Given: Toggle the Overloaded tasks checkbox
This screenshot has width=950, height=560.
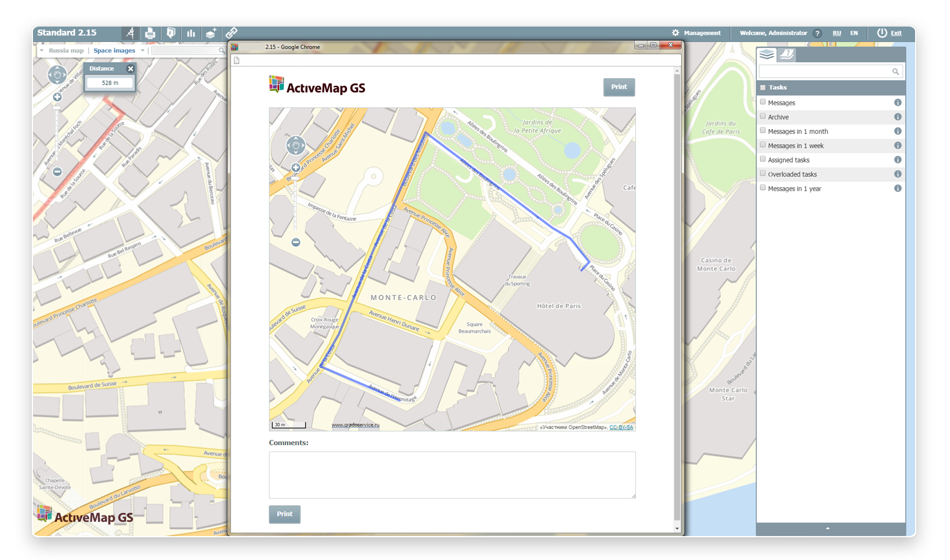Looking at the screenshot, I should point(763,174).
